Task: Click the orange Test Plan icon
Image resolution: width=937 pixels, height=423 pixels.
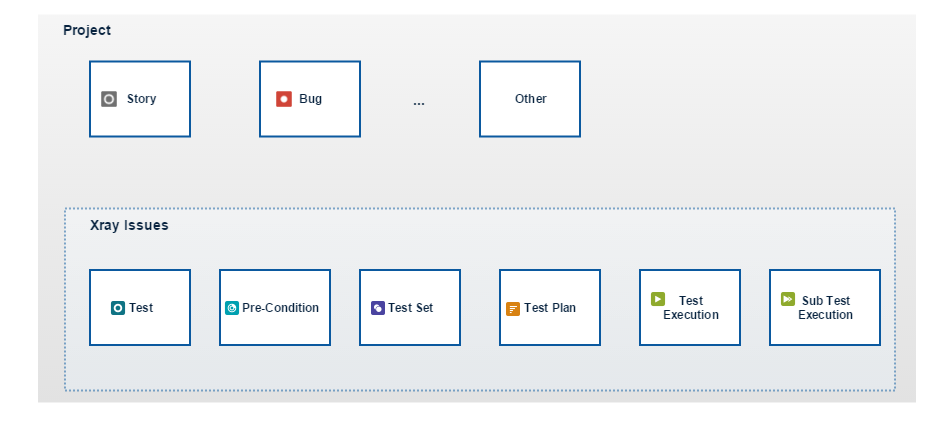Action: click(513, 309)
